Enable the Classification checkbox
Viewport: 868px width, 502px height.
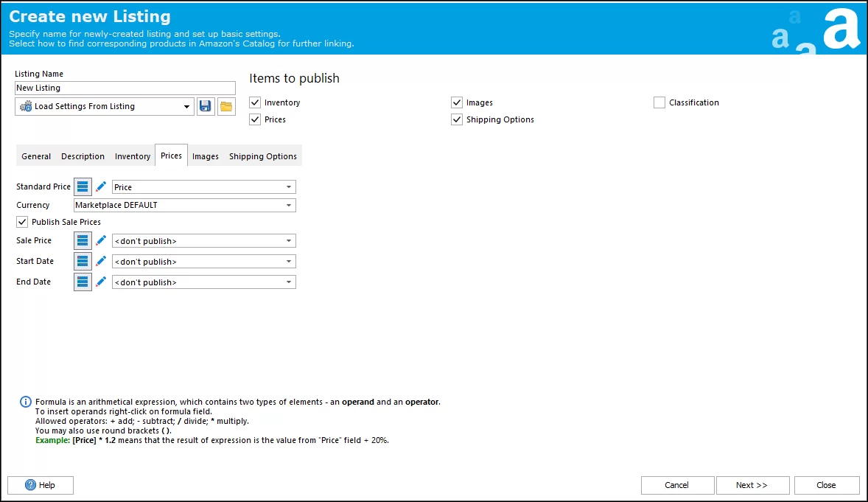[x=659, y=102]
